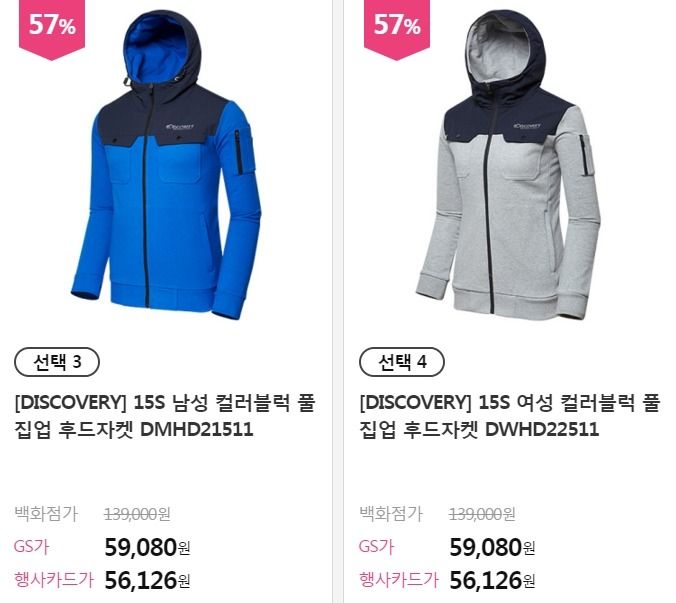Click the GS가 label under the blue jacket

31,547
